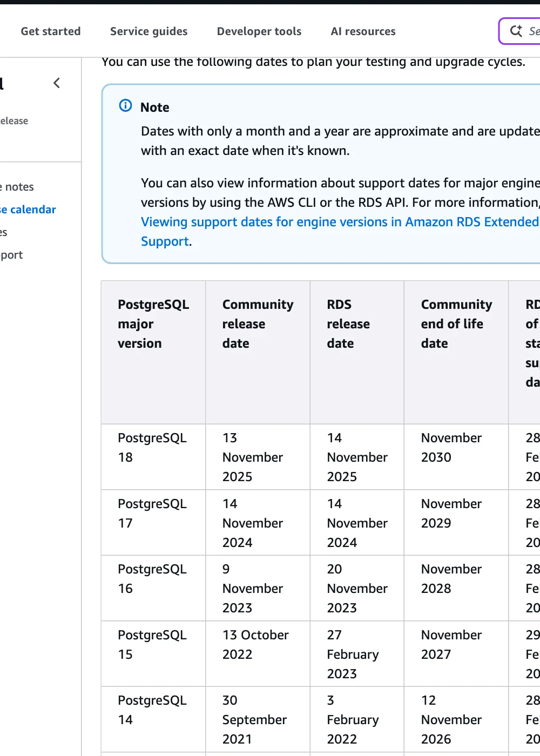Viewport: 540px width, 756px height.
Task: Click the AI search sparkle icon
Action: coord(516,31)
